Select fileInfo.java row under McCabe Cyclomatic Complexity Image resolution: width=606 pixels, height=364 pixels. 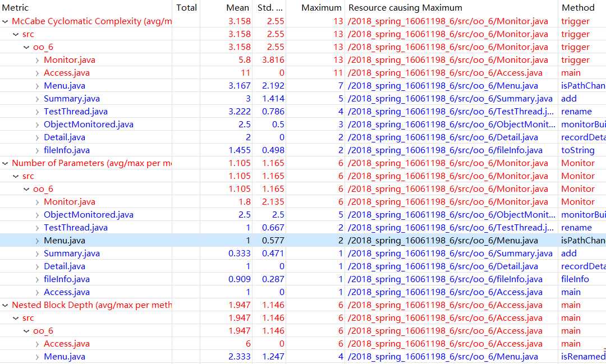67,150
